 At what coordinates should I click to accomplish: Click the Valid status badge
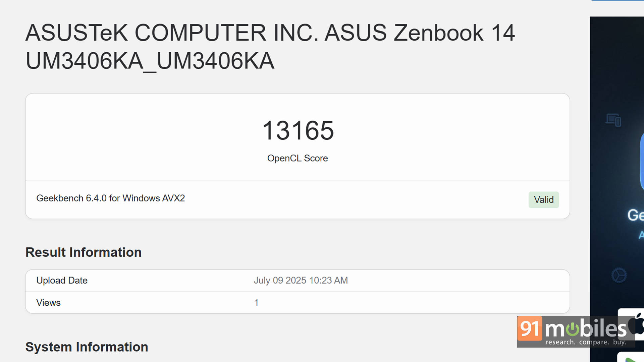[x=543, y=200]
